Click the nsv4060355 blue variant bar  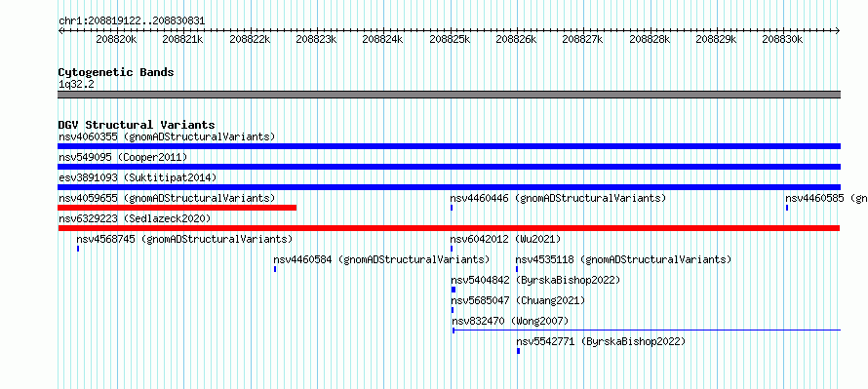tap(449, 146)
